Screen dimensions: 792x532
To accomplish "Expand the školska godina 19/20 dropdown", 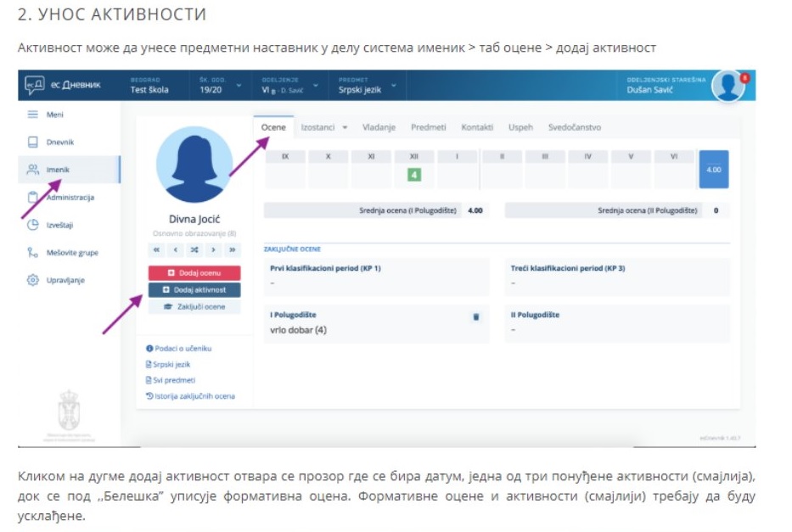I will pos(238,85).
